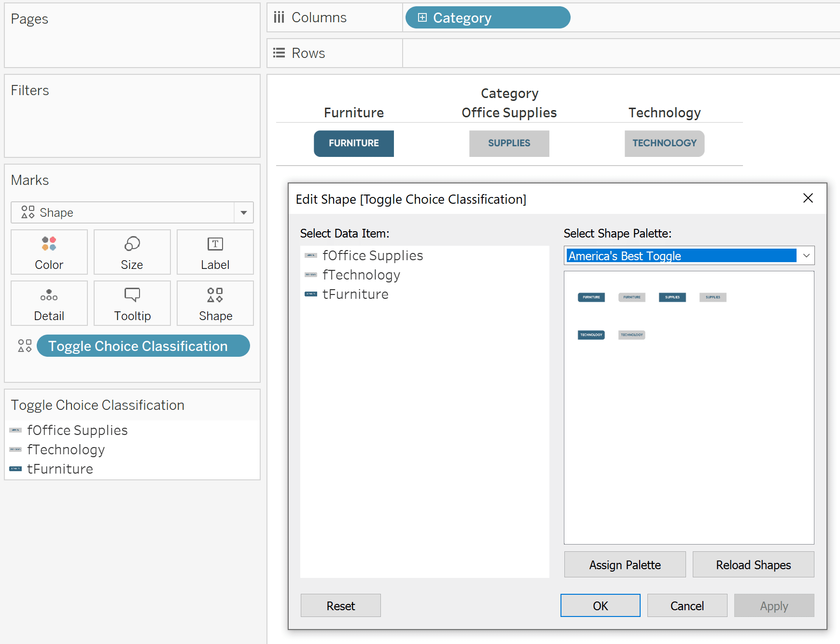The image size is (840, 644).
Task: Select the gray TECHNOLOGY shape in palette
Action: point(632,335)
